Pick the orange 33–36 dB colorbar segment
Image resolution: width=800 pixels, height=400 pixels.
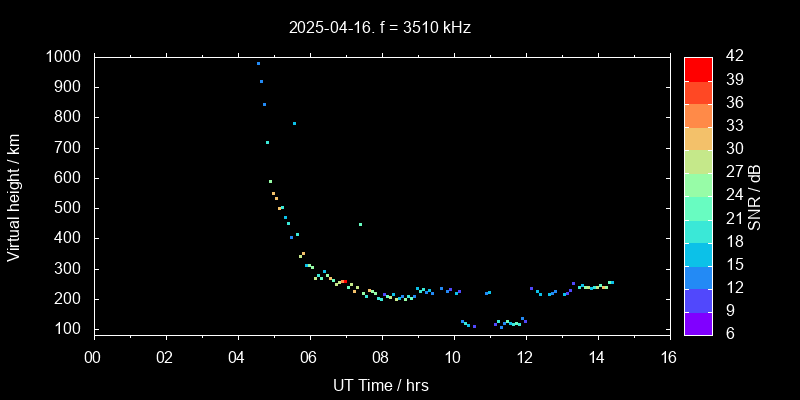tap(698, 114)
